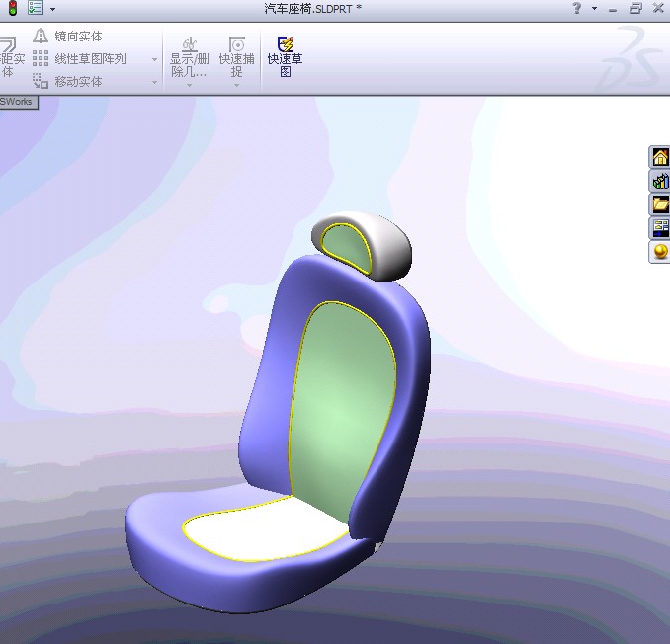
Task: Open SolidWorks Resources home icon in task pane
Action: [x=660, y=157]
